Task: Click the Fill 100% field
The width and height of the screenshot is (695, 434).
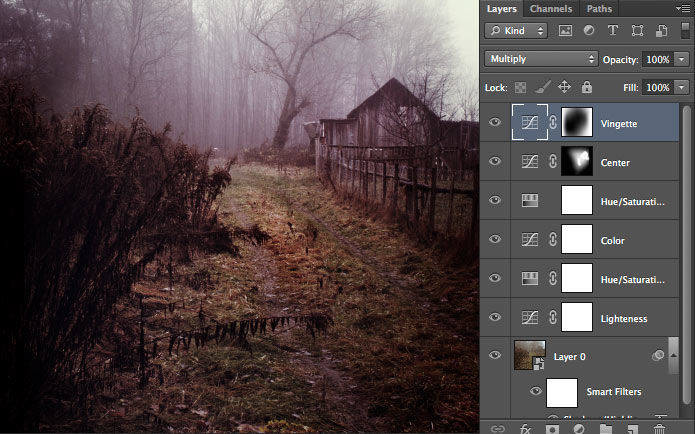Action: pos(658,87)
